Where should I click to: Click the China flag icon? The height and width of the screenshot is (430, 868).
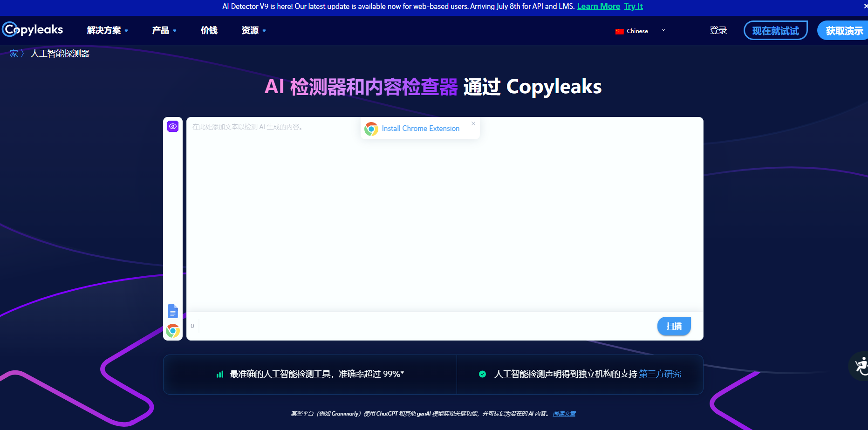coord(620,31)
